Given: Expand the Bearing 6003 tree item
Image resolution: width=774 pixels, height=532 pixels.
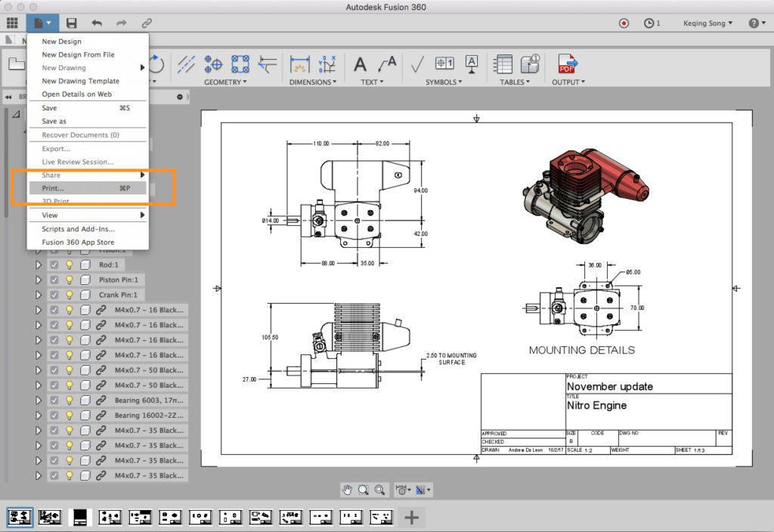Looking at the screenshot, I should coord(38,401).
